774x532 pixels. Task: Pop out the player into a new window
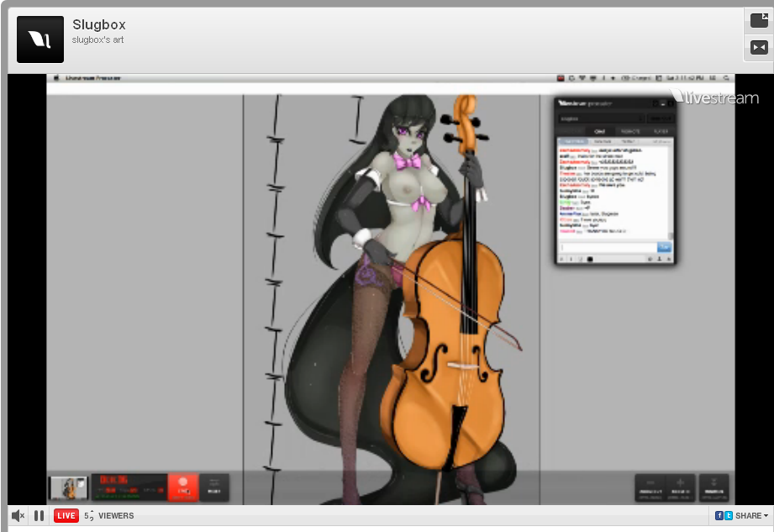coord(759,20)
